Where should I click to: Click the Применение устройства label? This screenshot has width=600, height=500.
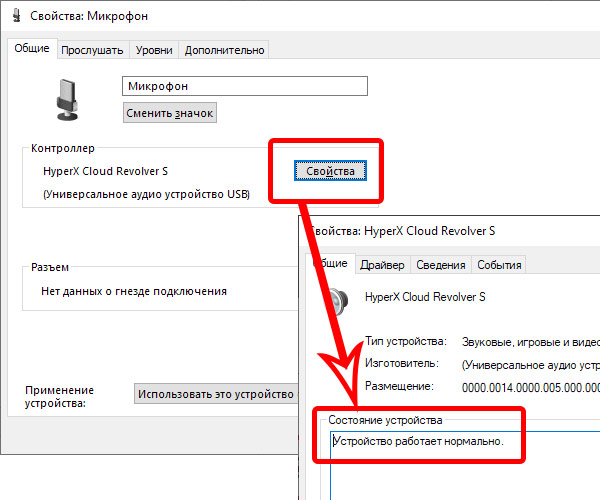click(59, 397)
